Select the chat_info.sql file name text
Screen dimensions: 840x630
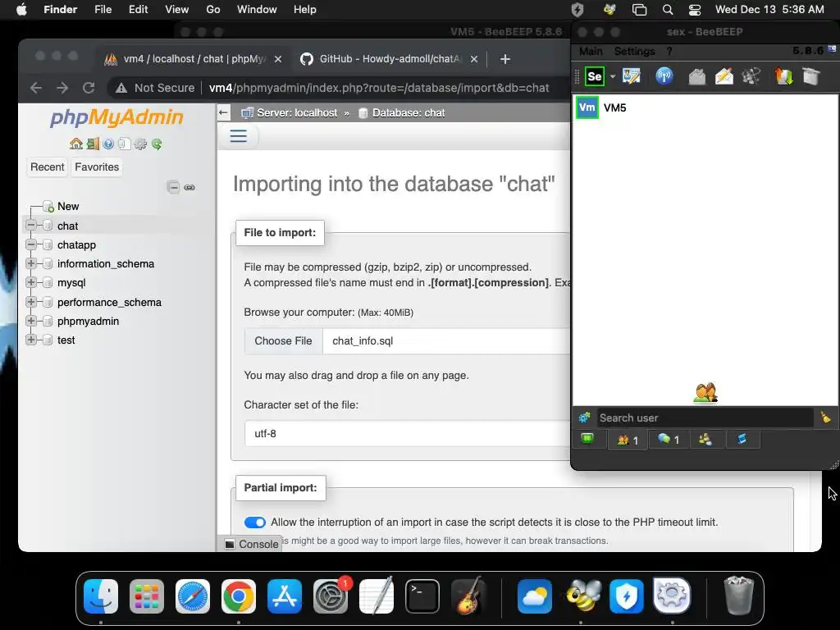click(x=363, y=340)
